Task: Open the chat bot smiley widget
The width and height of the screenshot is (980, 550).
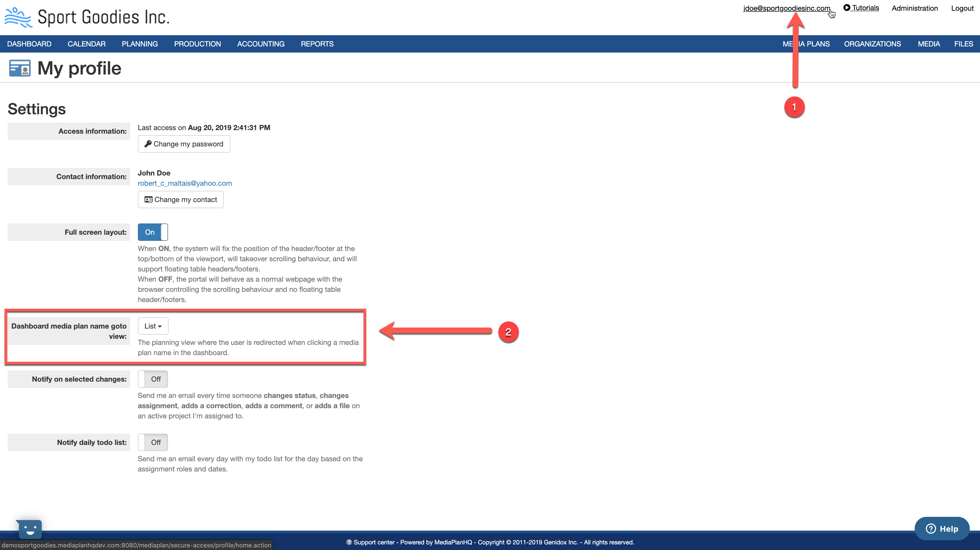Action: 30,528
